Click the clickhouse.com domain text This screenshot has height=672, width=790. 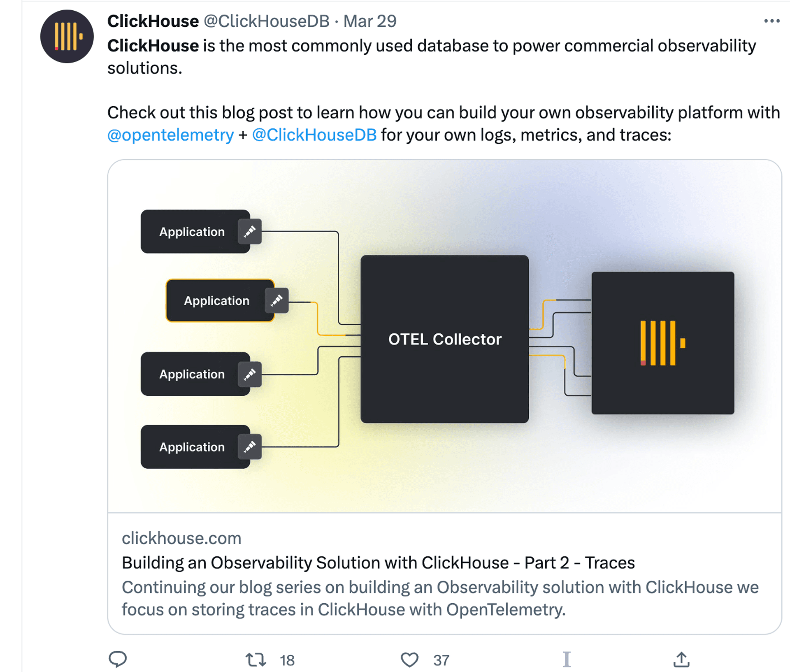(181, 538)
